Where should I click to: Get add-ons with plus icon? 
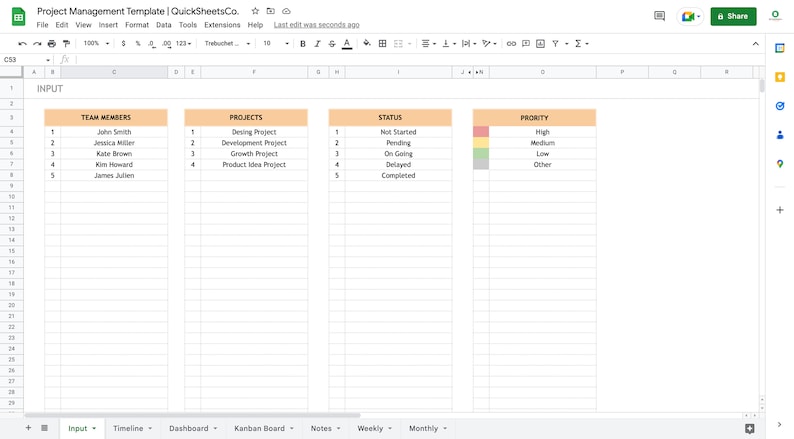(780, 210)
